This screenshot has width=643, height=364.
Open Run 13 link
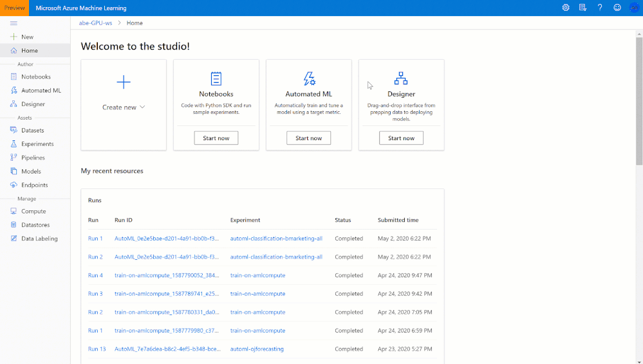[x=97, y=349]
